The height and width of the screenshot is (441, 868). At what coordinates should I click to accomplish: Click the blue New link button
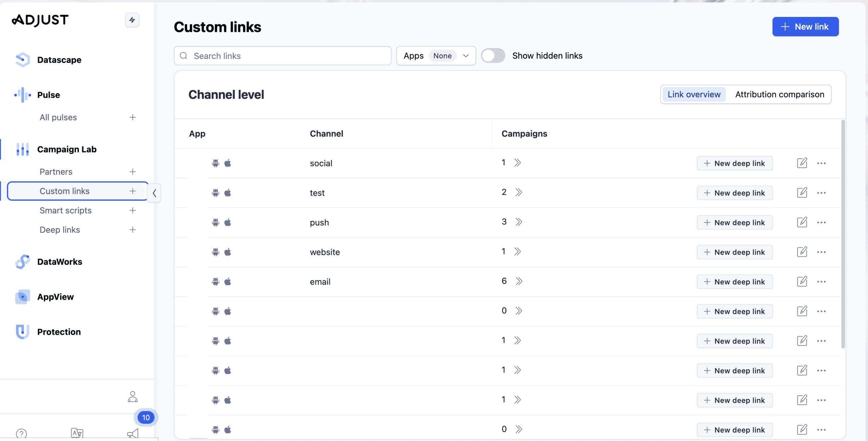805,26
